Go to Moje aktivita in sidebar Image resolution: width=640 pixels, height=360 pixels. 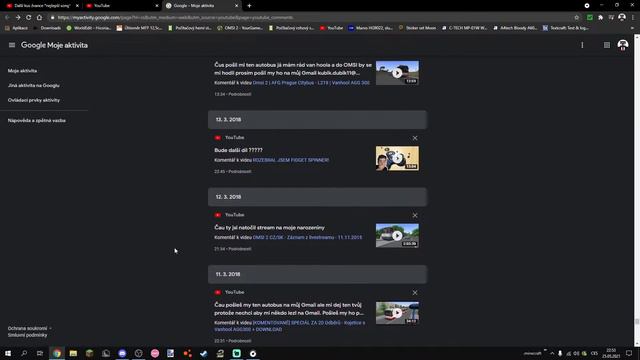click(22, 71)
